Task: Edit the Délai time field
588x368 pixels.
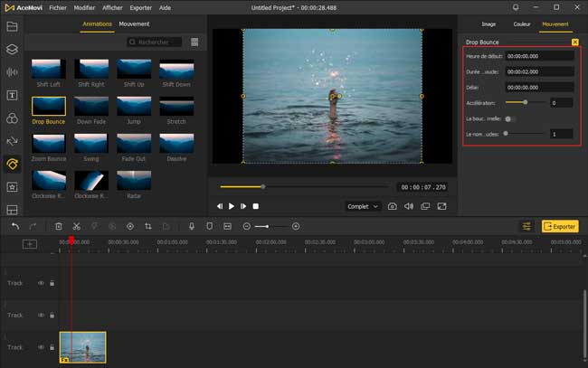Action: click(x=539, y=88)
